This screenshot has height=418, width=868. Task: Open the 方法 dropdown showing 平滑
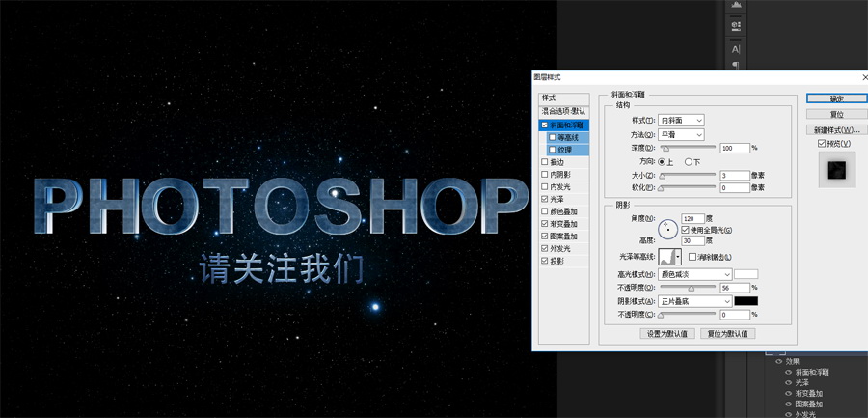(681, 135)
